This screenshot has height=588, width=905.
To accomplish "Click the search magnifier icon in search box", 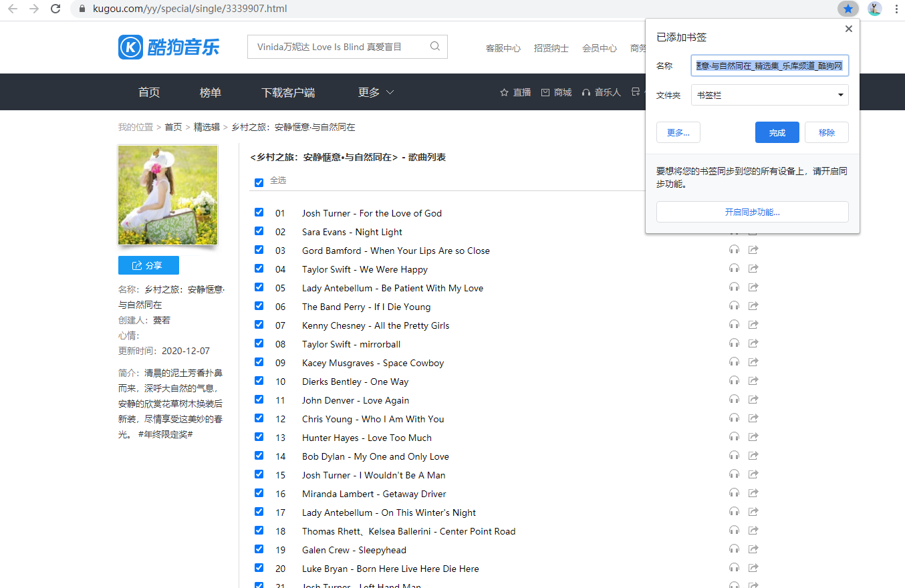I will coord(435,47).
